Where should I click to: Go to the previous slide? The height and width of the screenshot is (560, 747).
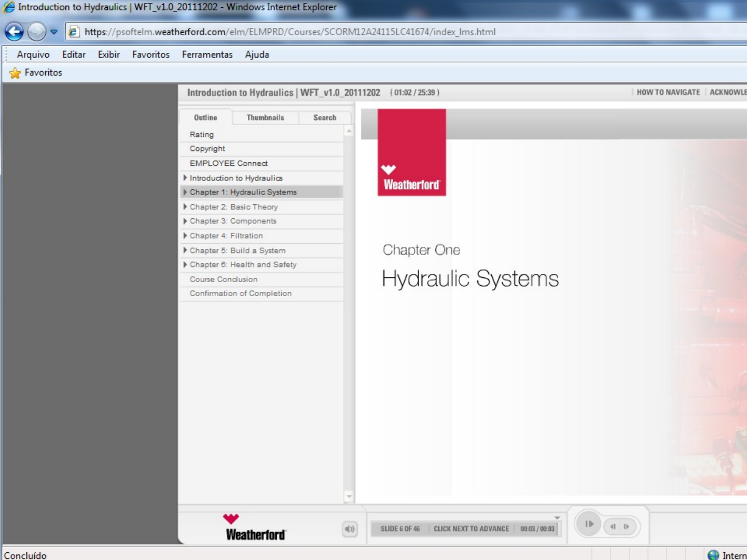613,526
